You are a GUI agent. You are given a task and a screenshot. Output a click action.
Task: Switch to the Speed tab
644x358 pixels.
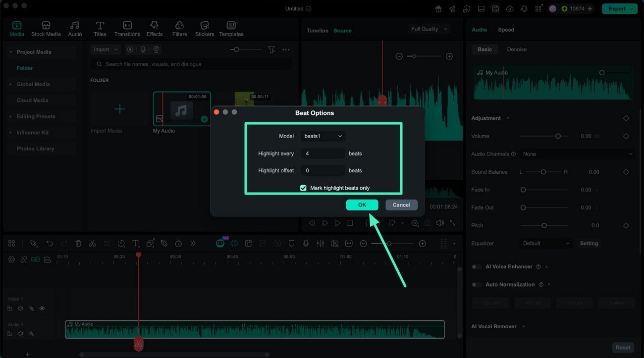click(506, 30)
